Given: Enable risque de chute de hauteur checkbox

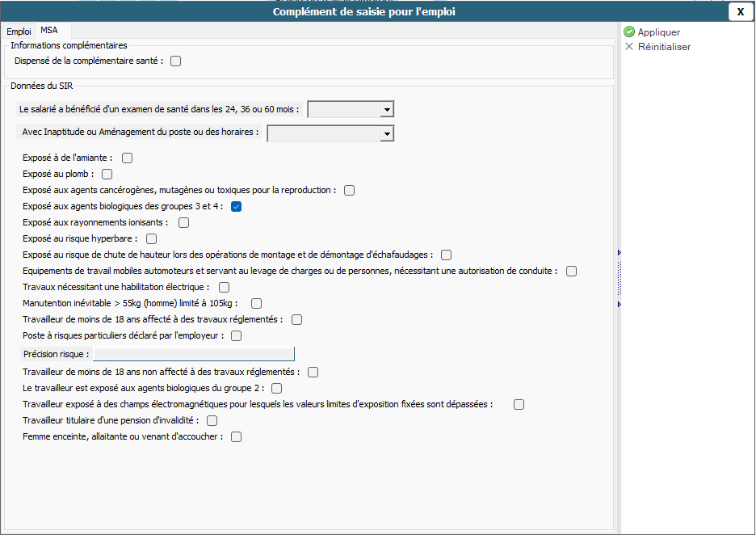Looking at the screenshot, I should tap(447, 255).
